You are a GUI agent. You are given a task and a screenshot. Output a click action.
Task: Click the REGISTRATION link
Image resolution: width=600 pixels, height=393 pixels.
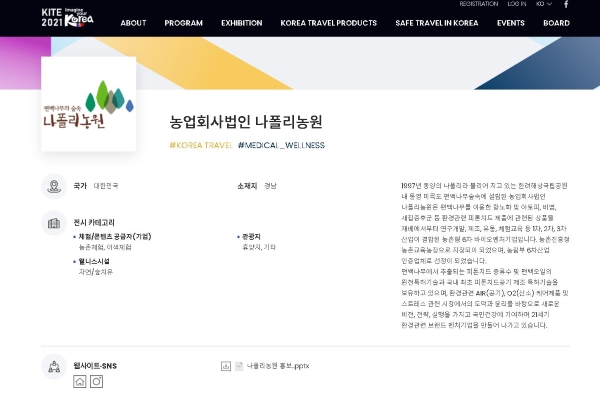(479, 4)
